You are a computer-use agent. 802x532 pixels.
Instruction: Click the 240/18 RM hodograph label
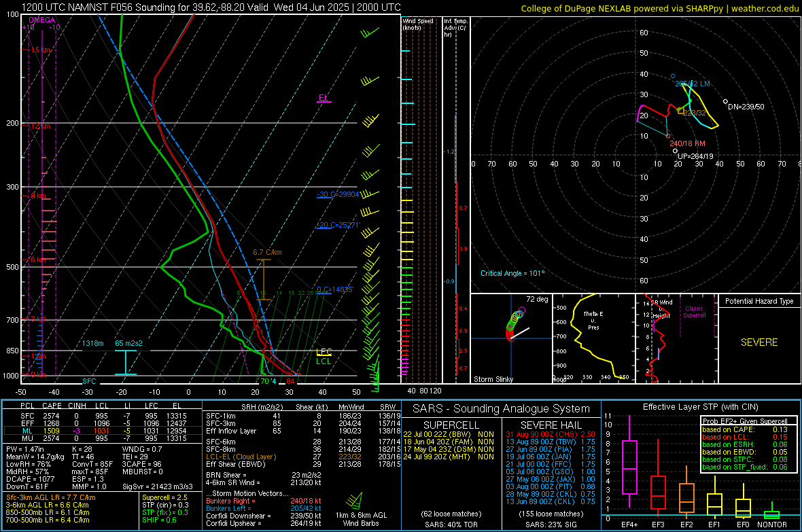pyautogui.click(x=687, y=143)
